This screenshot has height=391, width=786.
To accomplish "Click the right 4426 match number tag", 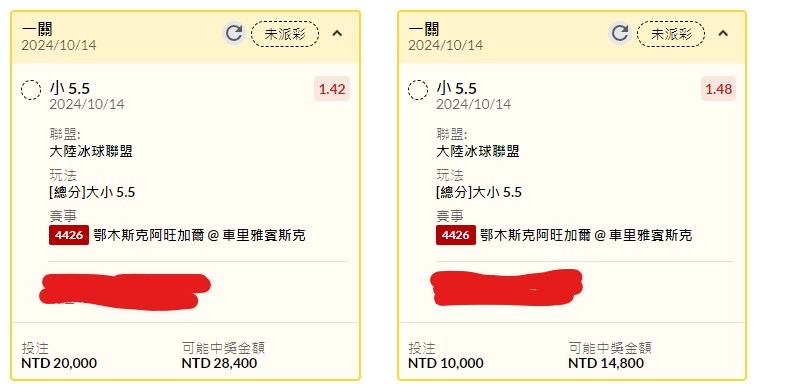I will pos(456,235).
